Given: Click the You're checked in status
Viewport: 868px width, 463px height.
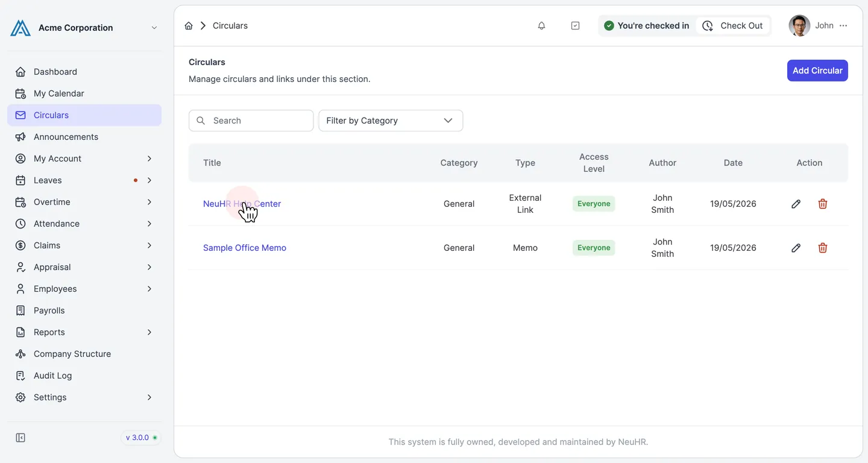Looking at the screenshot, I should tap(647, 26).
